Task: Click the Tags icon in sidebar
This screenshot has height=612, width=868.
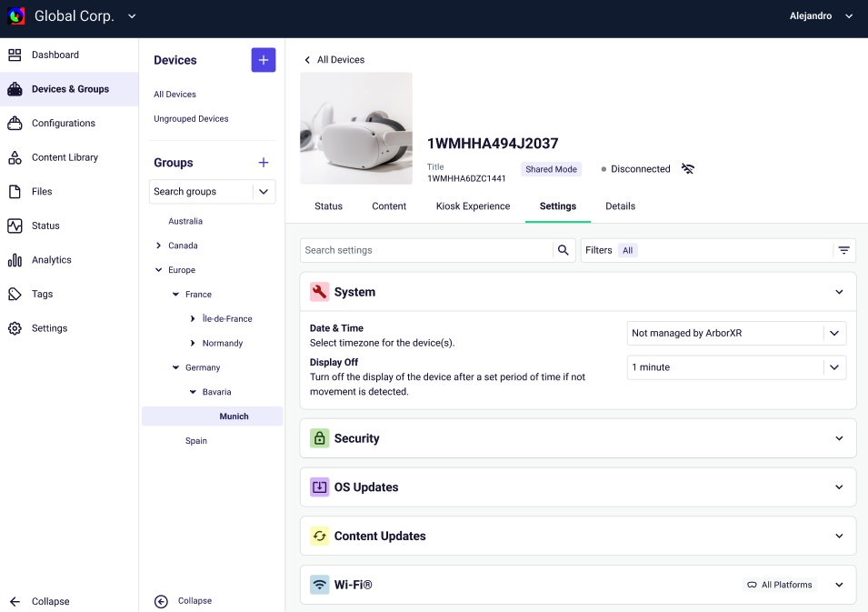Action: tap(15, 294)
